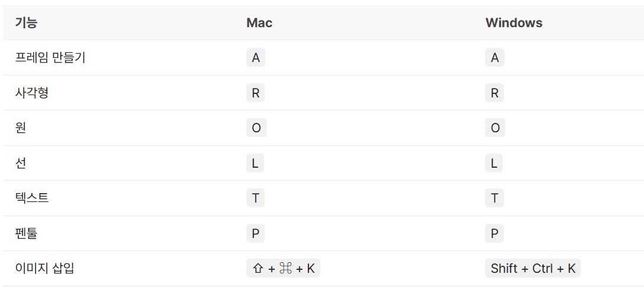The width and height of the screenshot is (644, 287).
Task: Select the Mac O key badge
Action: click(x=256, y=128)
